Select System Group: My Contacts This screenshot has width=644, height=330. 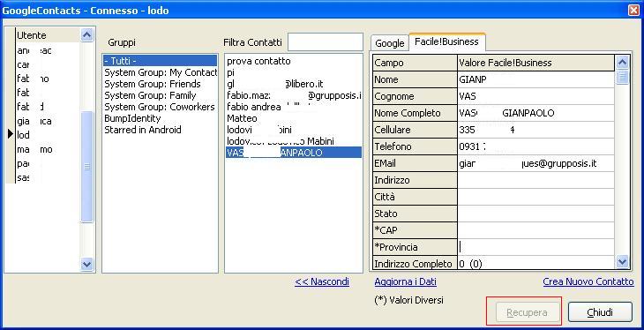160,72
